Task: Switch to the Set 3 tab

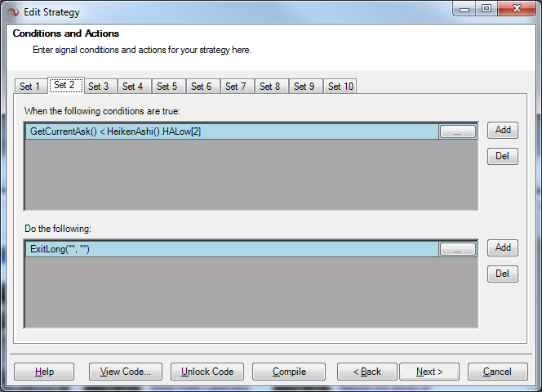Action: click(x=99, y=87)
